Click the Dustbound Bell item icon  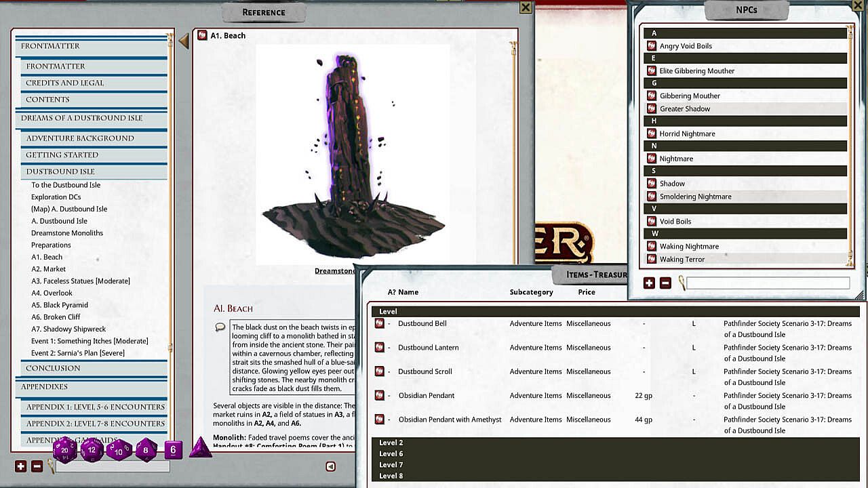pos(380,323)
